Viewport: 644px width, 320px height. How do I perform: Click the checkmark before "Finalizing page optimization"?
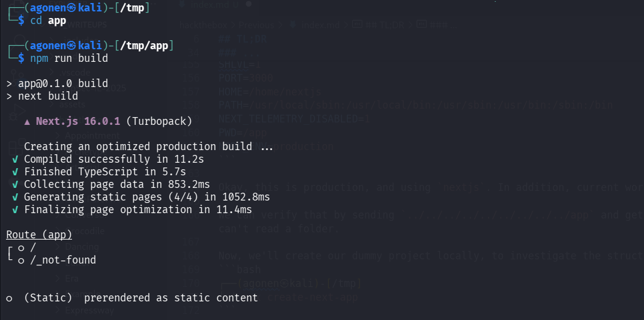pos(15,210)
